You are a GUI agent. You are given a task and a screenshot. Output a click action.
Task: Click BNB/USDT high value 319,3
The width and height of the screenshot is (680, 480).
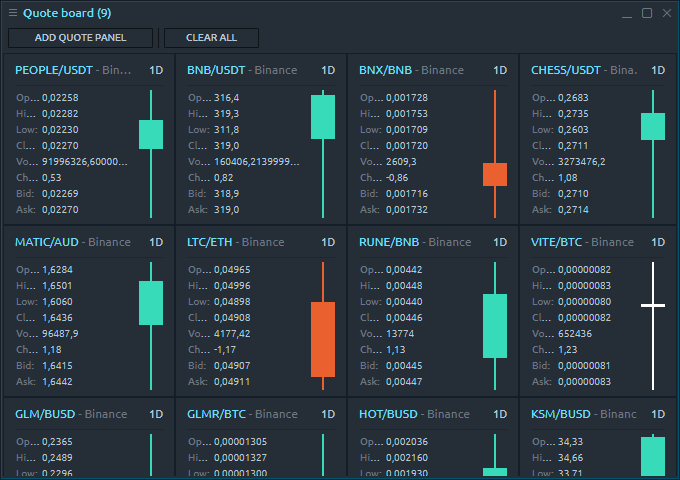(x=226, y=114)
